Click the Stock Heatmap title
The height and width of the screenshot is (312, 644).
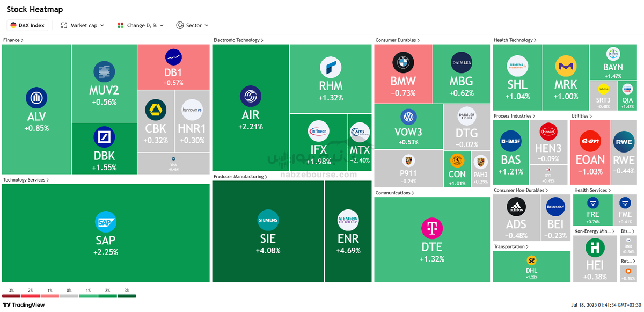tap(34, 9)
